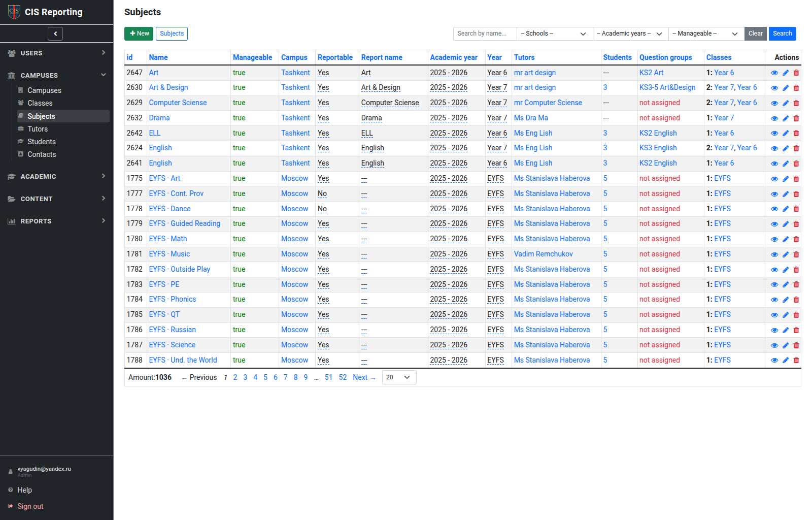Image resolution: width=812 pixels, height=520 pixels.
Task: Jump to page 52
Action: [x=343, y=377]
